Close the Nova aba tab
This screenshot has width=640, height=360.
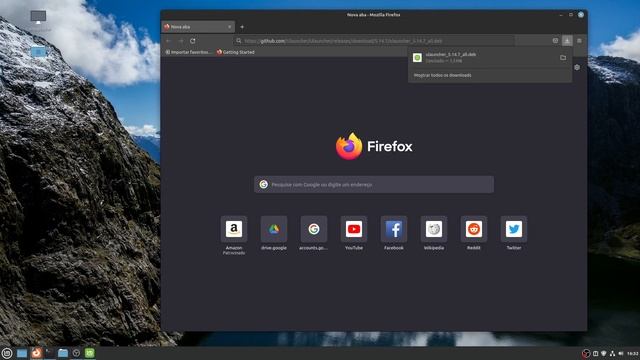click(229, 27)
